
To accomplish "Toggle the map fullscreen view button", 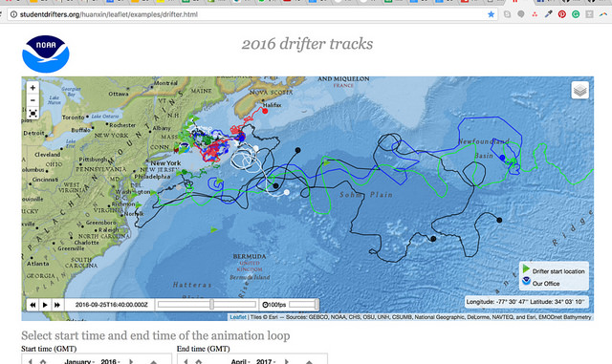I will [x=33, y=113].
